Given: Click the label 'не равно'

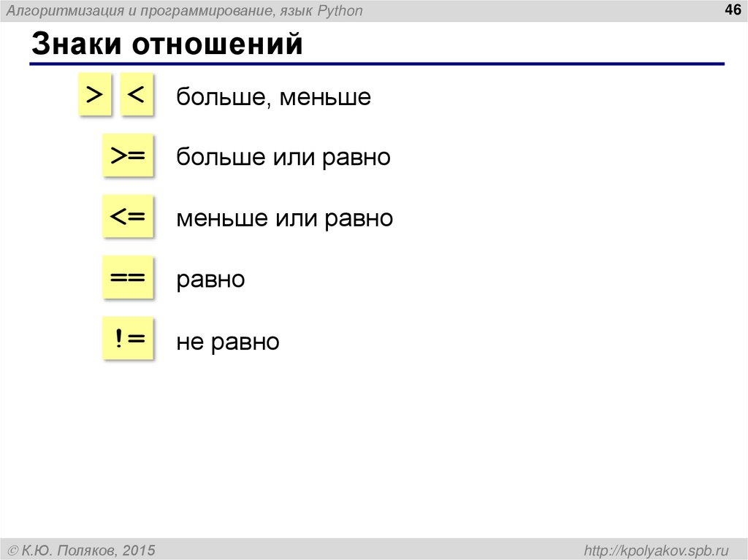Looking at the screenshot, I should click(x=227, y=340).
